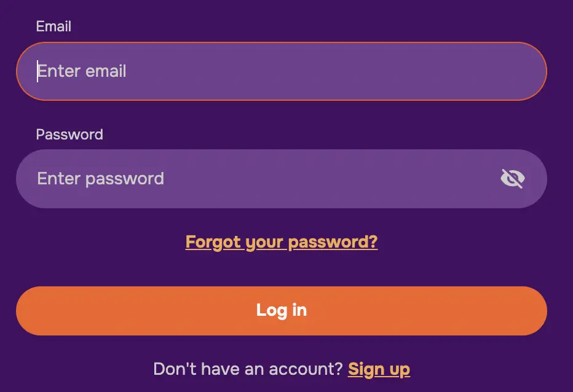Submit the form with Log in

[x=281, y=311]
